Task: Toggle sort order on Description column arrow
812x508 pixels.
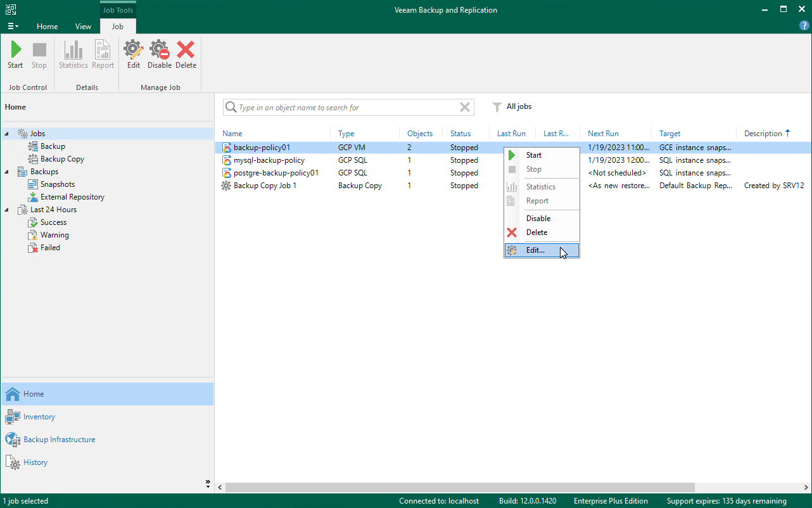Action: [x=788, y=133]
